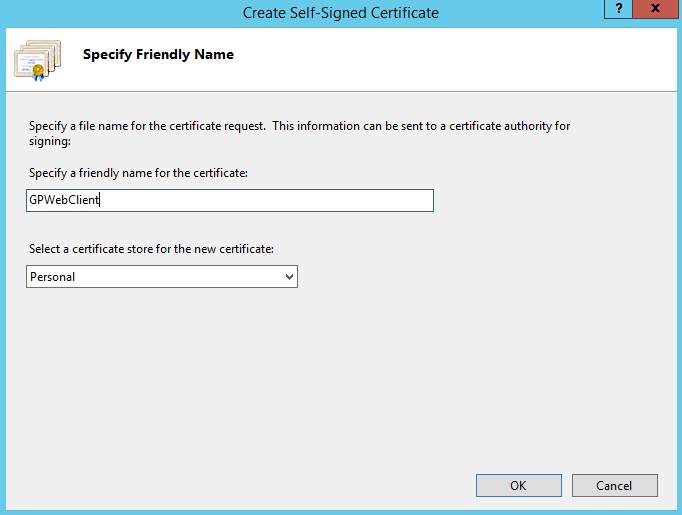Click the empty space inside the friendly name box
Screen dimensions: 682x515
click(300, 201)
